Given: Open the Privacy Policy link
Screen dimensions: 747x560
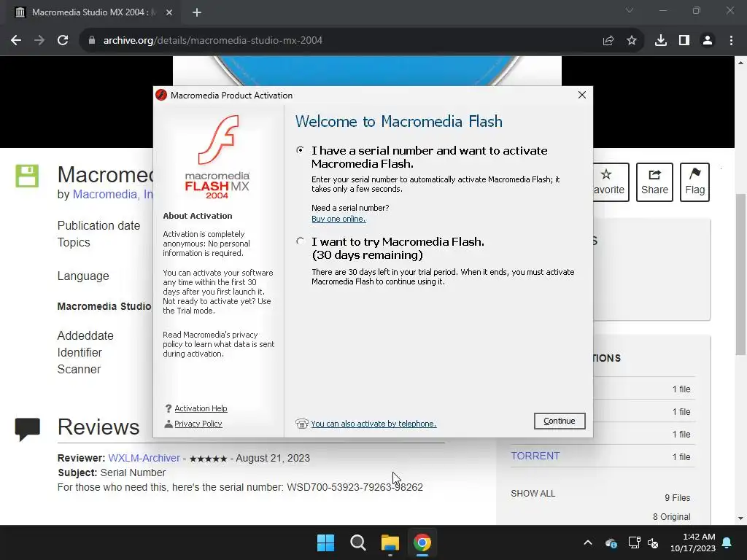Looking at the screenshot, I should pos(198,424).
